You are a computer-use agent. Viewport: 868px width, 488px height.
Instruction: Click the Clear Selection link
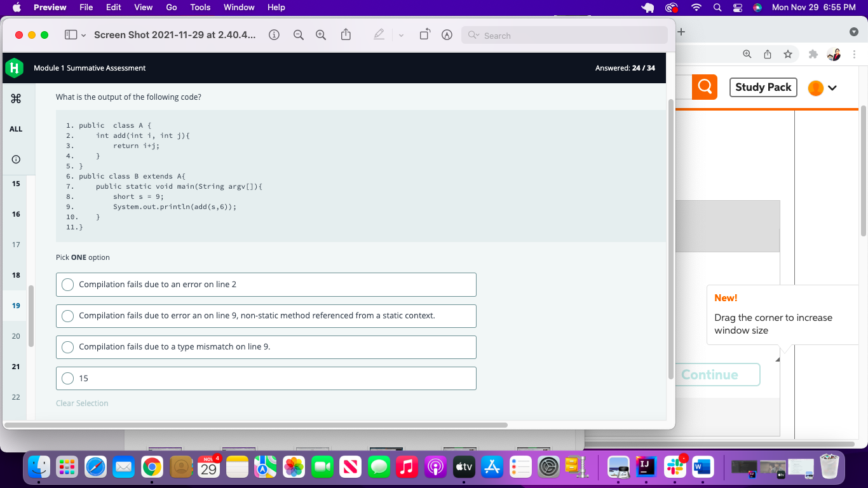click(x=82, y=403)
